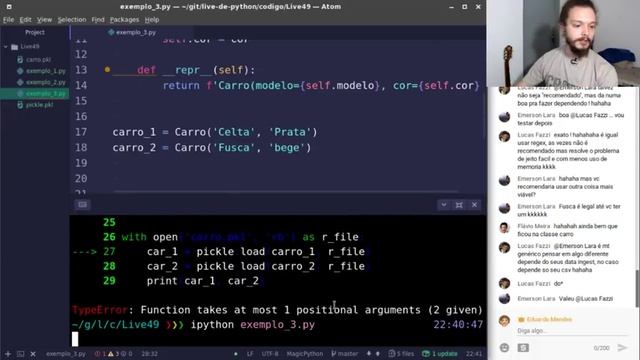
Task: Open the Find menu
Action: (x=98, y=20)
